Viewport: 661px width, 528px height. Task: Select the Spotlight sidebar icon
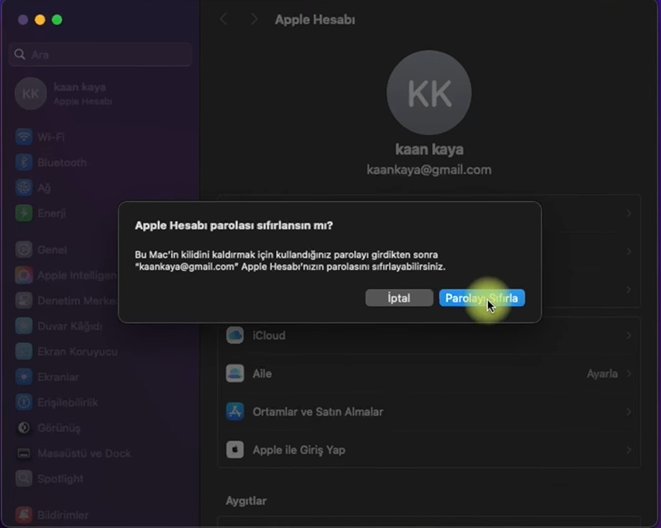[x=24, y=479]
